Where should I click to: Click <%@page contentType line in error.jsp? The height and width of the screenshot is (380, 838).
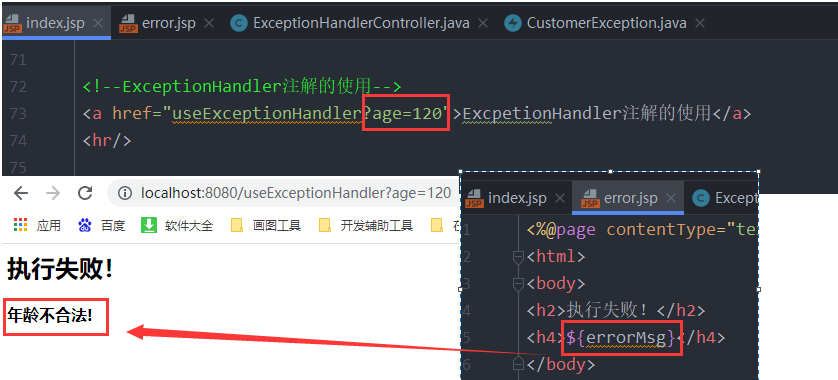(641, 230)
